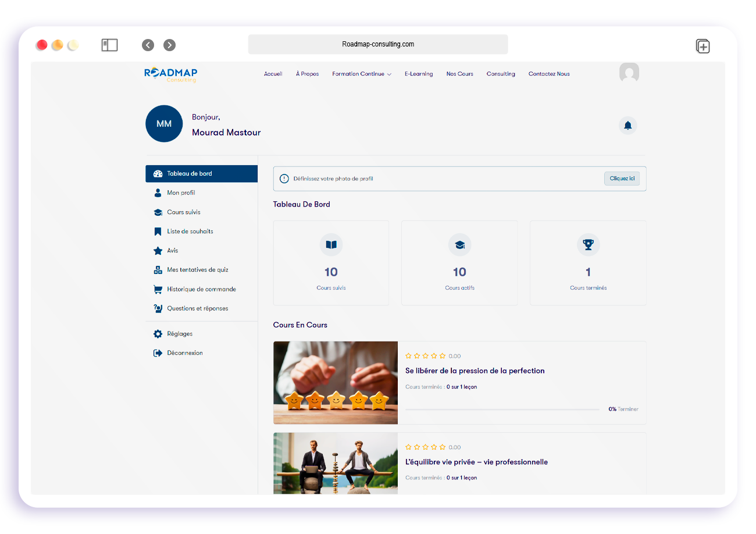
Task: Open notifications with the bell icon
Action: [x=628, y=125]
